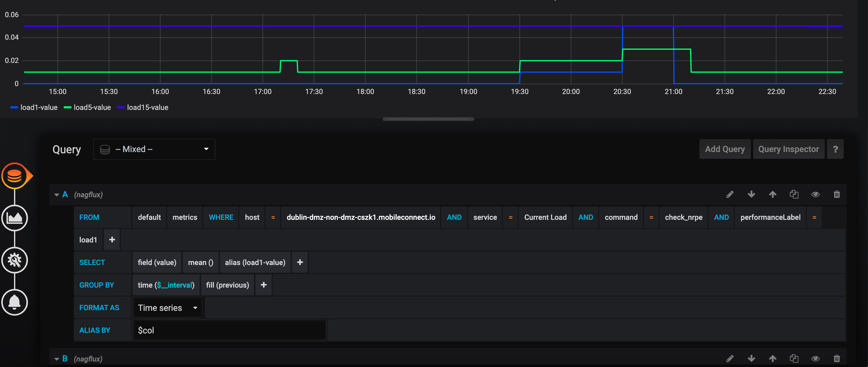Open the Visualization chart tab icon
The width and height of the screenshot is (868, 367).
15,218
